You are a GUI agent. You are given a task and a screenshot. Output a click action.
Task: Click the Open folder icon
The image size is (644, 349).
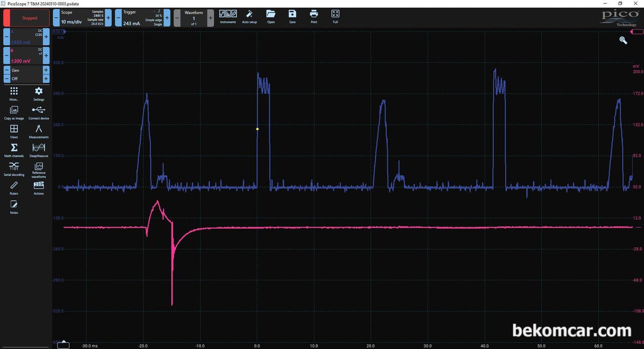pyautogui.click(x=271, y=17)
